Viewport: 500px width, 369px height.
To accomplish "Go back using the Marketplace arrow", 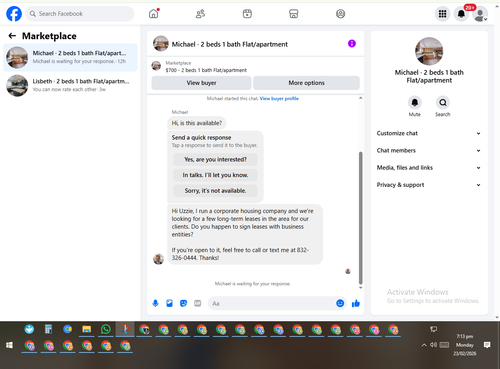I will [x=12, y=36].
